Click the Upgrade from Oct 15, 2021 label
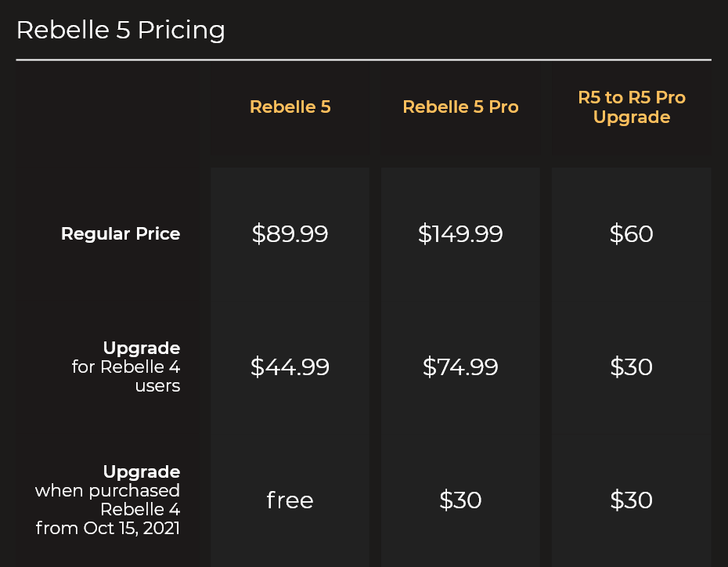Image resolution: width=728 pixels, height=567 pixels. [108, 500]
